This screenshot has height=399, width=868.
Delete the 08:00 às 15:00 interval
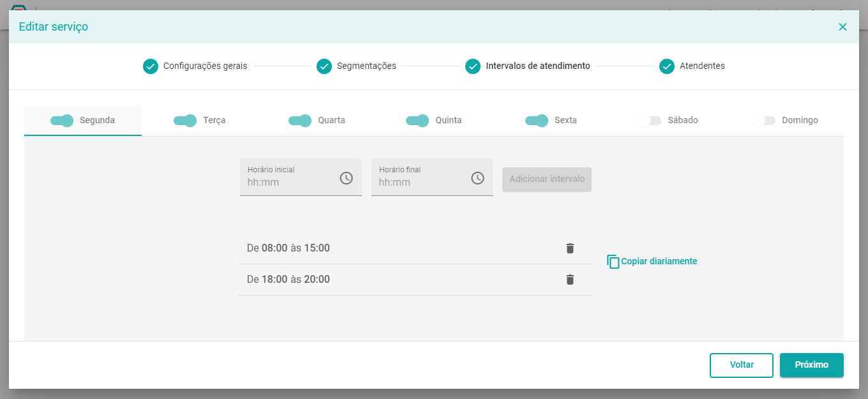570,248
